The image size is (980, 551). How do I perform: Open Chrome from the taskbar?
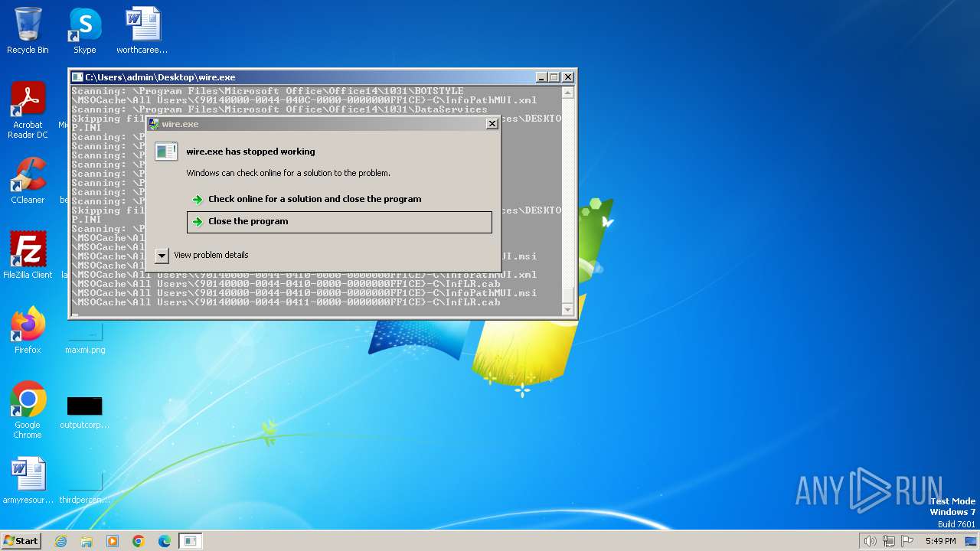coord(139,541)
